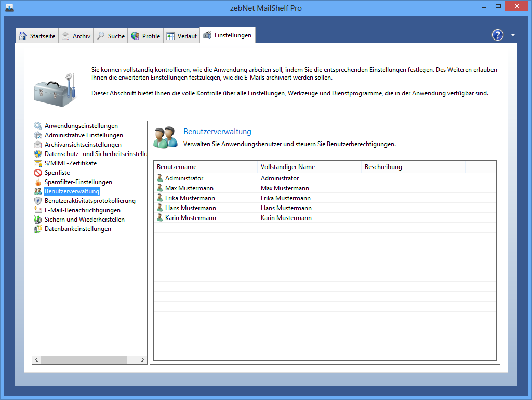The height and width of the screenshot is (400, 532).
Task: Click the zebNet app icon in title bar
Action: point(9,8)
